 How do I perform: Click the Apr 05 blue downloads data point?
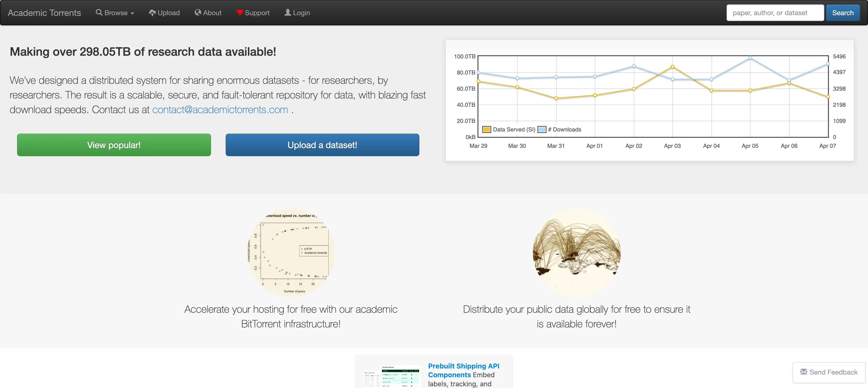click(750, 58)
